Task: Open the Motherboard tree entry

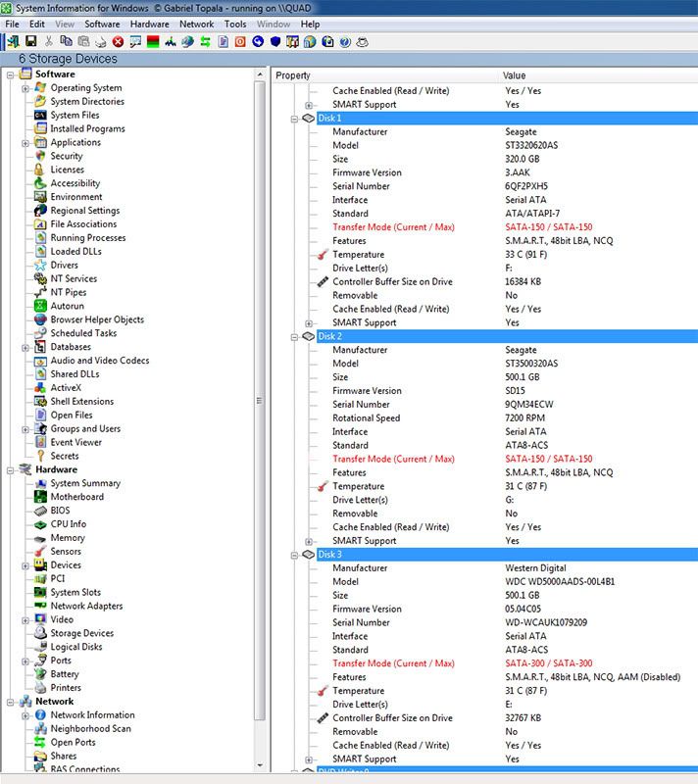Action: [x=76, y=497]
